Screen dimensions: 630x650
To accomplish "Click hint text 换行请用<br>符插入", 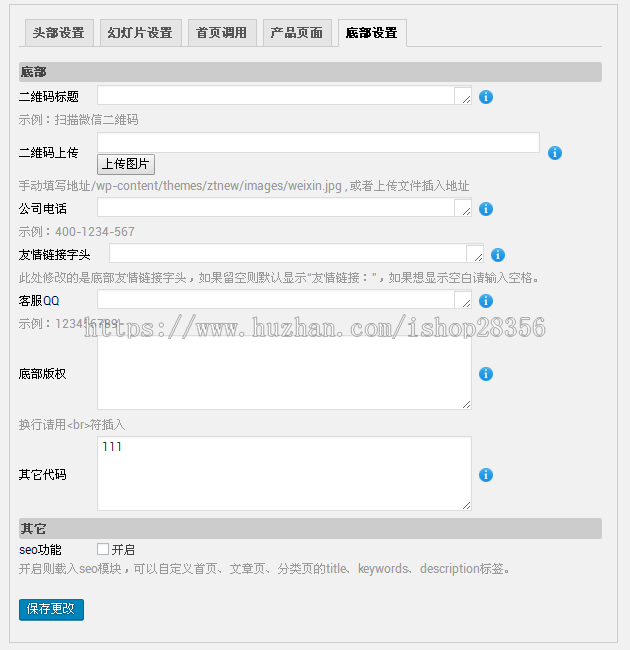I will (72, 424).
